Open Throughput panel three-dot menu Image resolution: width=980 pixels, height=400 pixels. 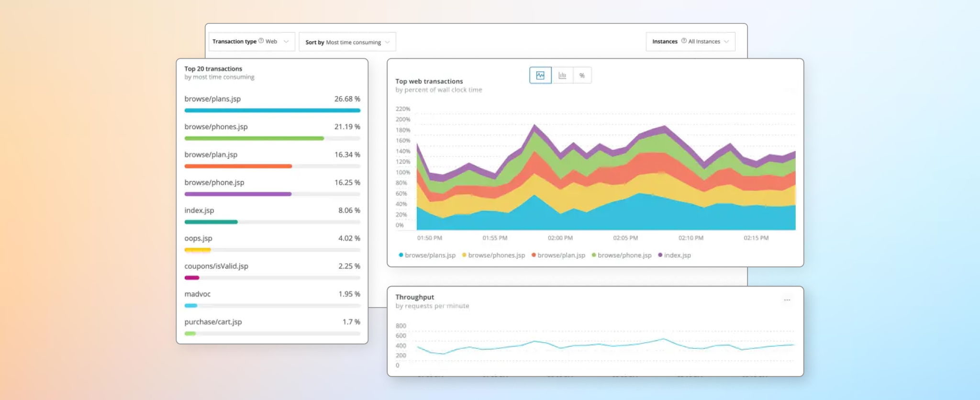pyautogui.click(x=787, y=300)
